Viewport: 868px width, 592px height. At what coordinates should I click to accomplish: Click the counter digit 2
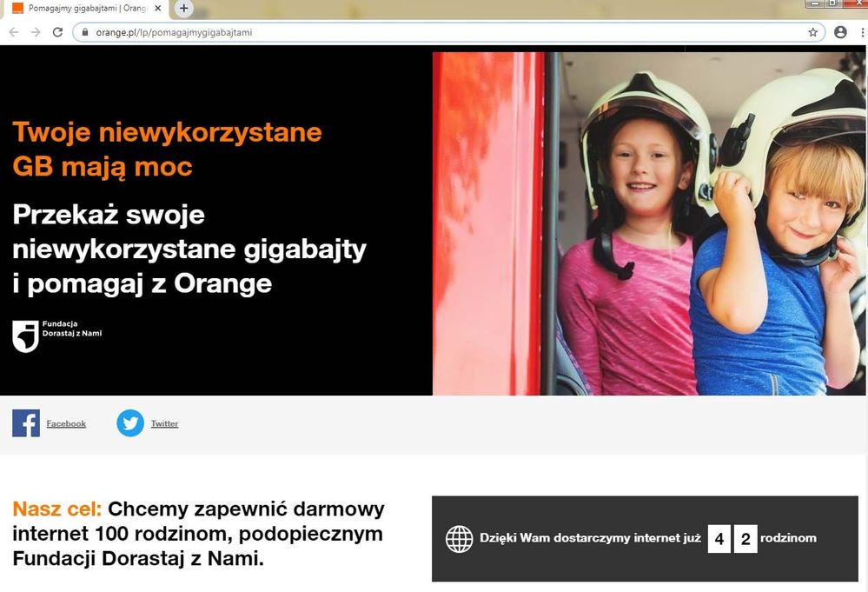(745, 539)
